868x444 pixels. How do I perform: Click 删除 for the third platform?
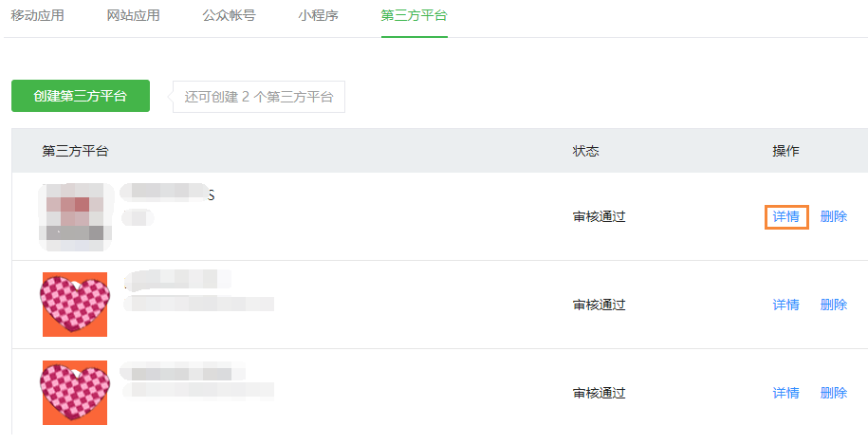[834, 393]
